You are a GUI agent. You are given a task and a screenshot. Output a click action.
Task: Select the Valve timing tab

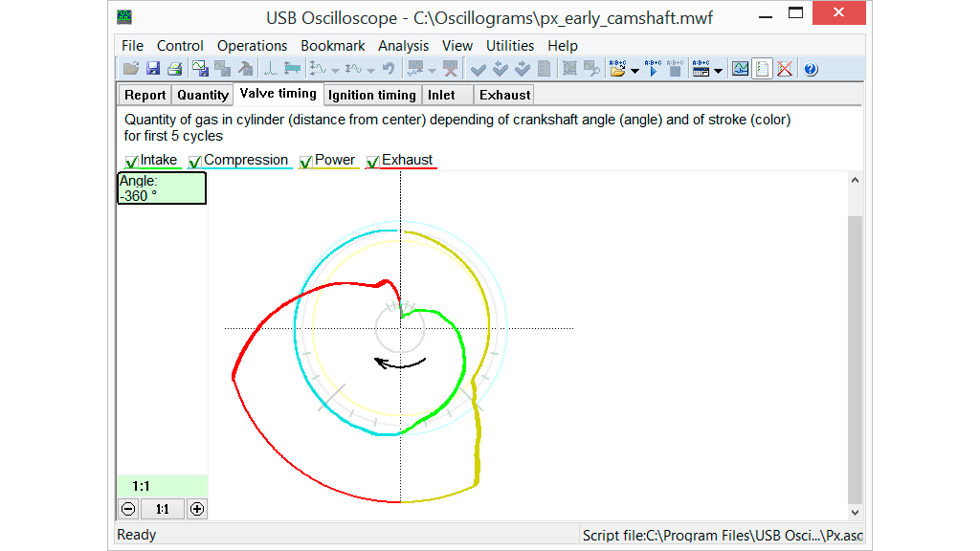278,94
